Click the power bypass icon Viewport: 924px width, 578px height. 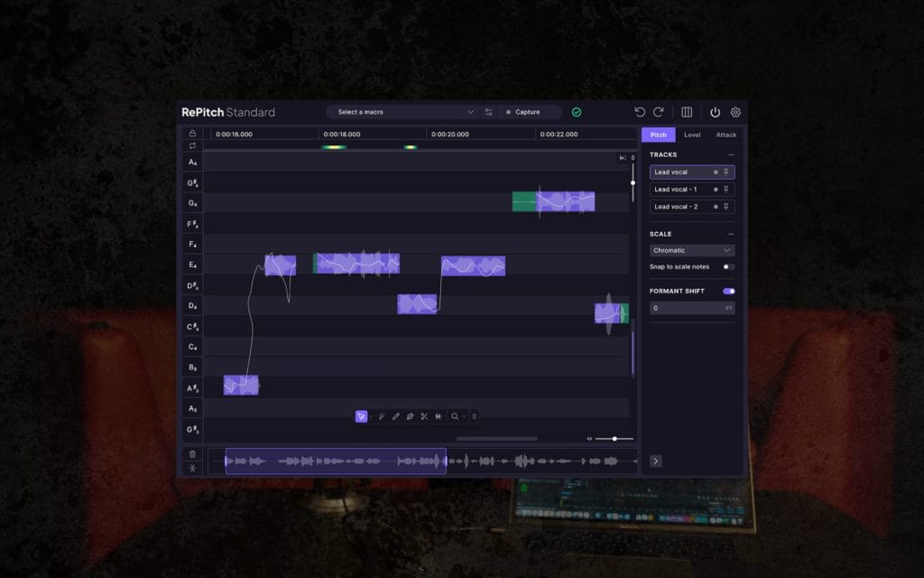pyautogui.click(x=716, y=112)
